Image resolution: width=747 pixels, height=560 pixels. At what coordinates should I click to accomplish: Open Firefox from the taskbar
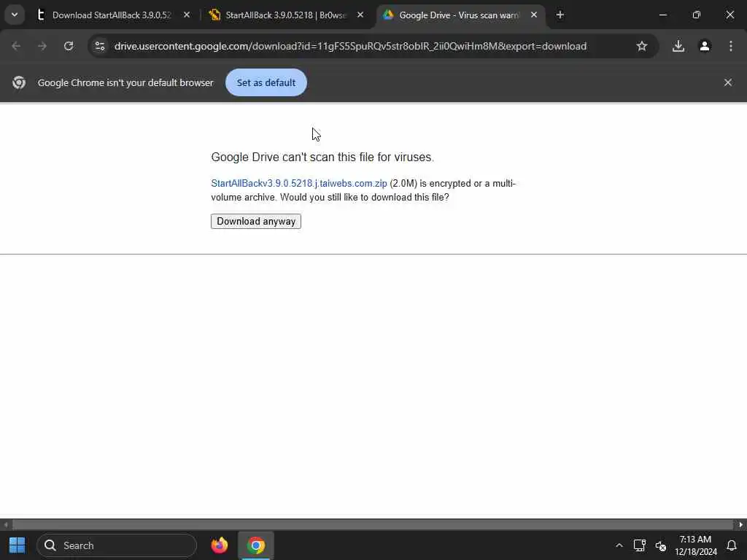point(220,545)
